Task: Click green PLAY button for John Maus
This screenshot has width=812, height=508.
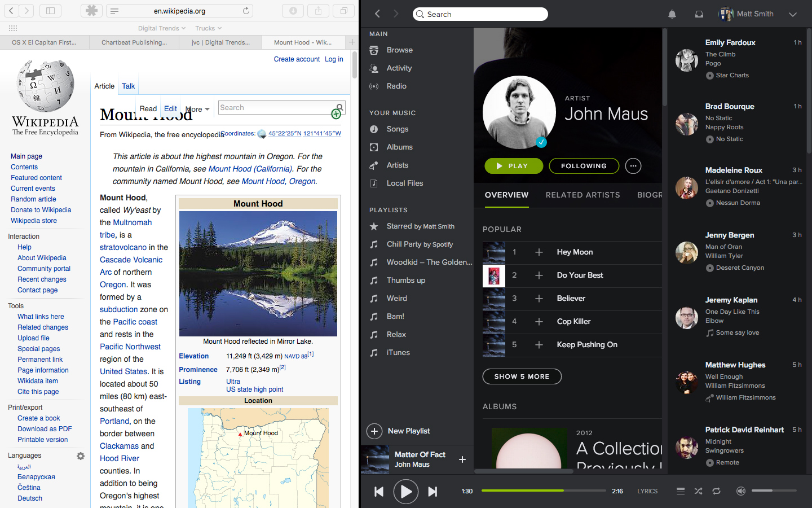Action: [x=514, y=166]
